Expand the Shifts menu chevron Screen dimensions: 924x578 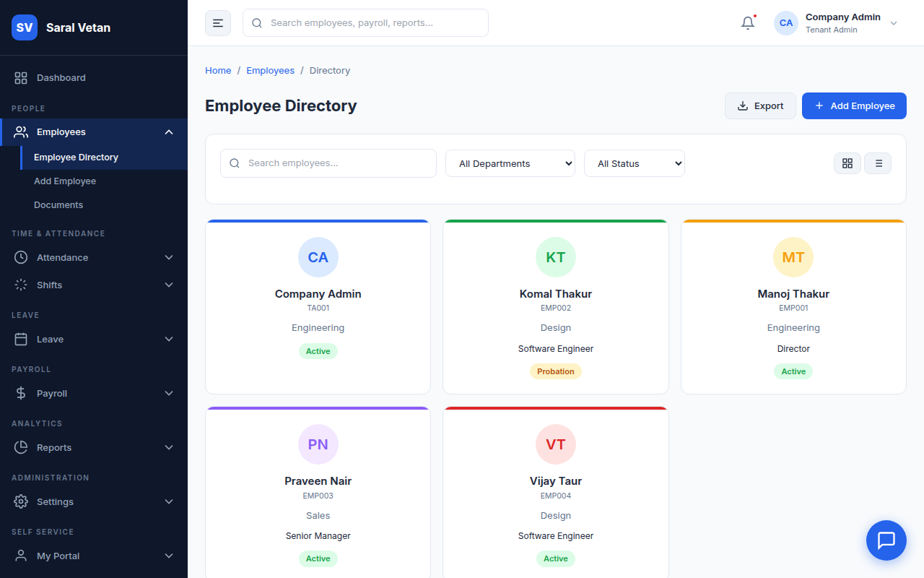(169, 285)
